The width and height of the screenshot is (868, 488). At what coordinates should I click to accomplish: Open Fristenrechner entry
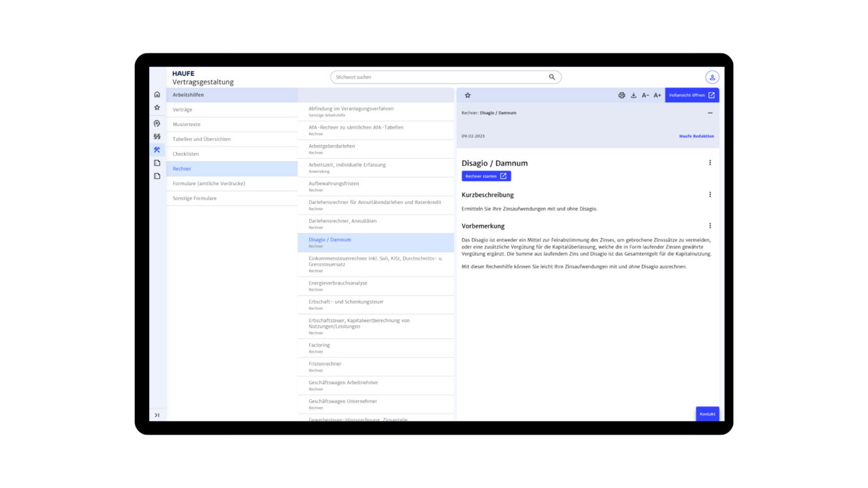376,367
